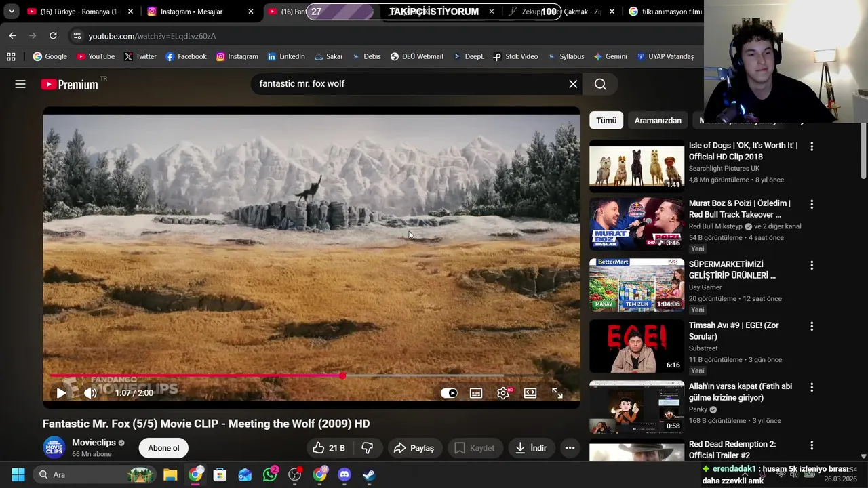Open the Google bookmark
Viewport: 868px width, 488px height.
(x=50, y=56)
